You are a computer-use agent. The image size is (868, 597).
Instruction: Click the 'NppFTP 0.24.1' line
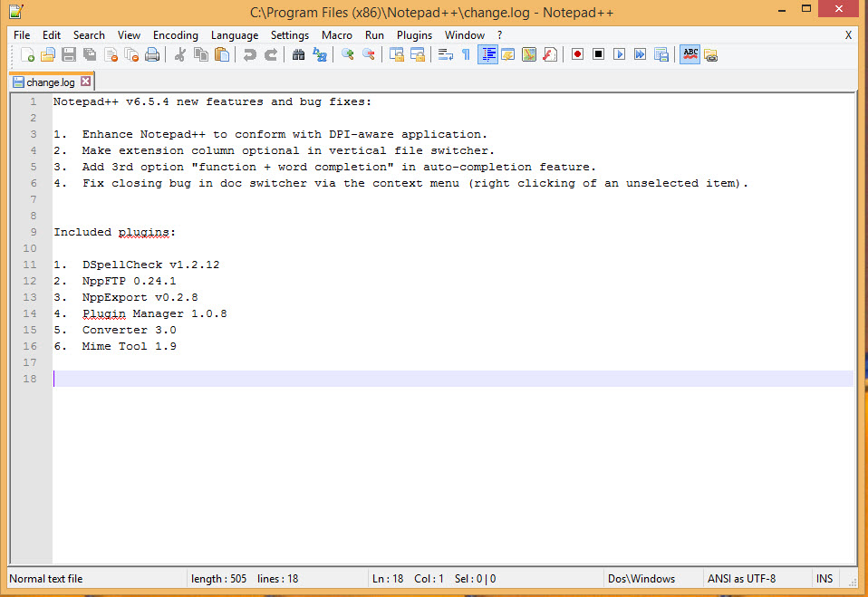click(129, 281)
